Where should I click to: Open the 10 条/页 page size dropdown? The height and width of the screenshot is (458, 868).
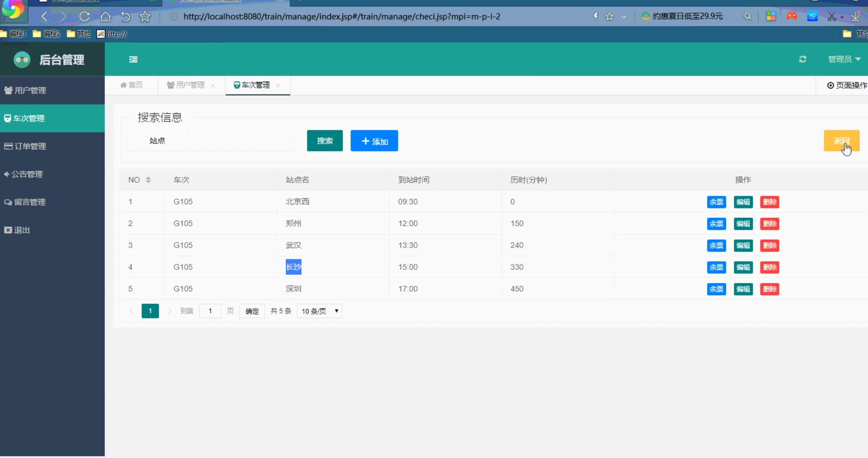[319, 311]
